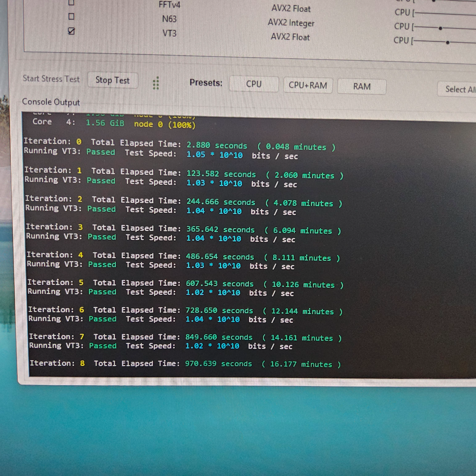The width and height of the screenshot is (476, 476).
Task: Click the ( 16.177 minutes ) value
Action: (301, 364)
